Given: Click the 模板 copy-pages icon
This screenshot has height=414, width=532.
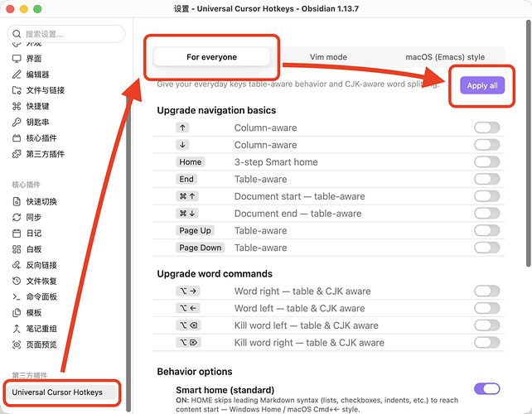Looking at the screenshot, I should 17,313.
